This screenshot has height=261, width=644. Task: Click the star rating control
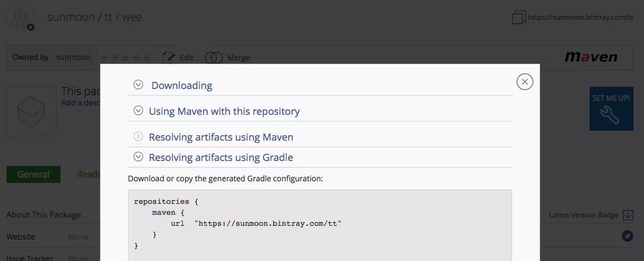tap(126, 58)
